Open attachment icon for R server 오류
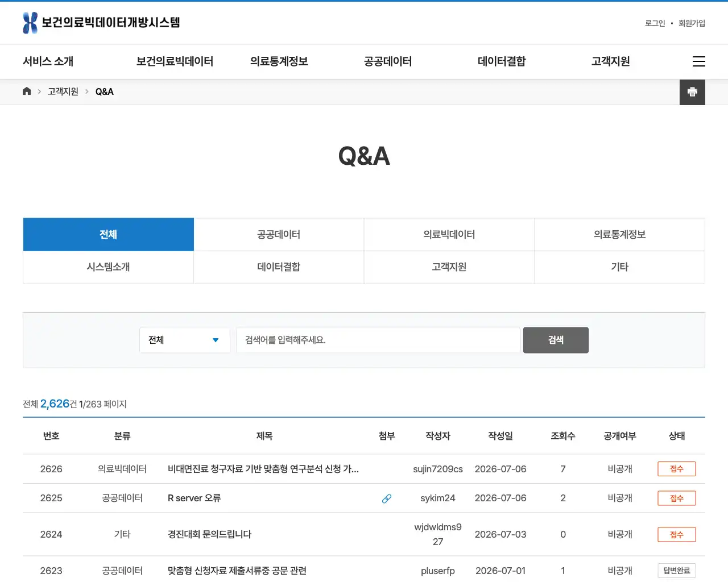The image size is (728, 582). [x=387, y=498]
